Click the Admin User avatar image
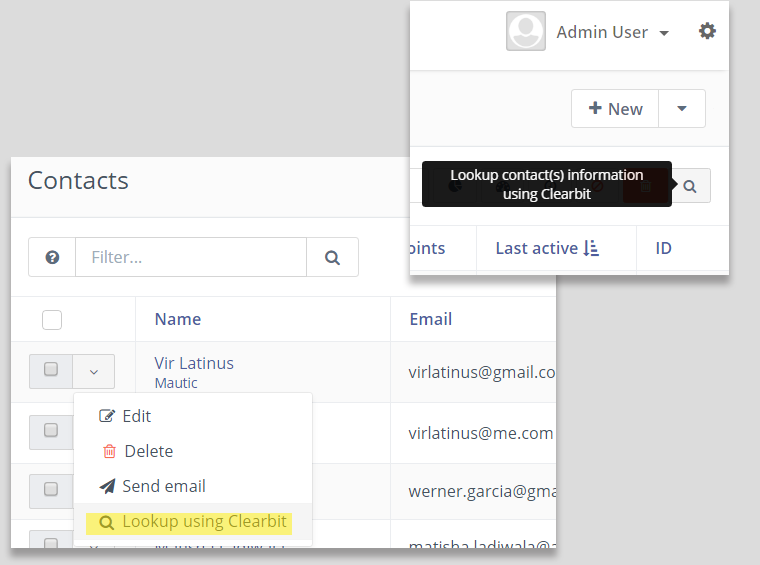Image resolution: width=760 pixels, height=565 pixels. tap(526, 32)
